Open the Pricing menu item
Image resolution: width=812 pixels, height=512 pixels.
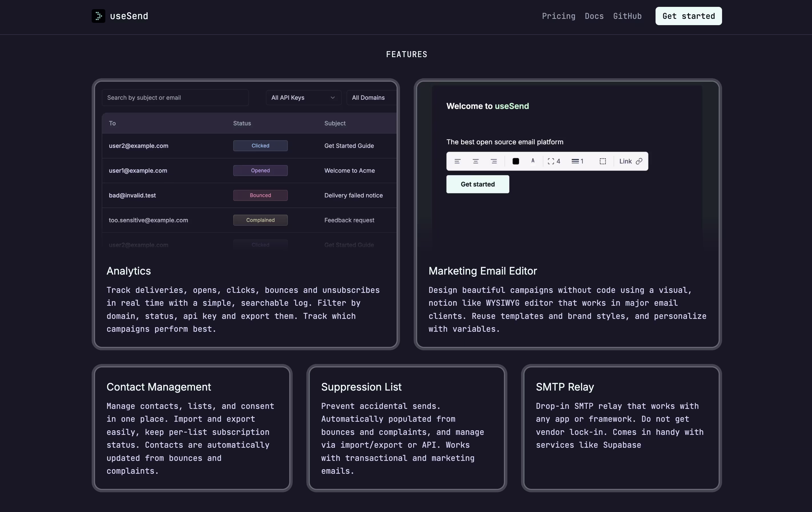tap(558, 16)
